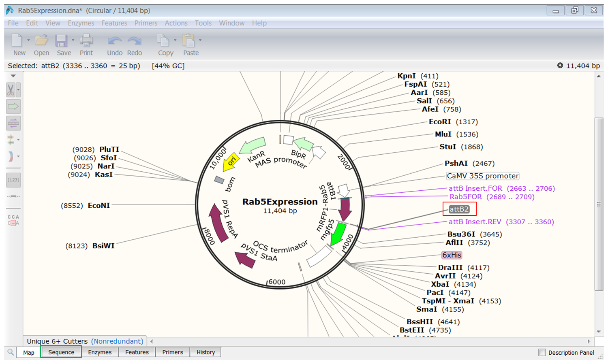Viewport: 608px width, 364px height.
Task: Open the File menu
Action: [x=13, y=23]
